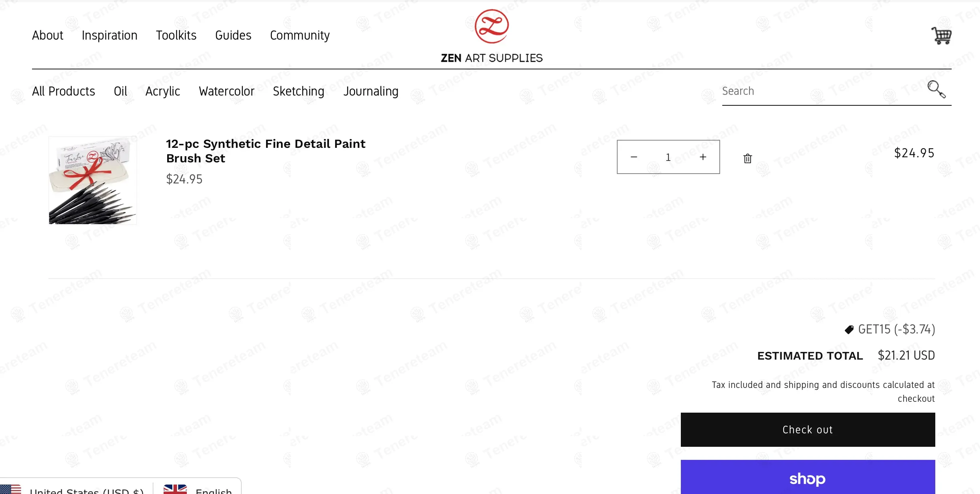This screenshot has width=980, height=494.
Task: Browse the Oil category
Action: [120, 91]
